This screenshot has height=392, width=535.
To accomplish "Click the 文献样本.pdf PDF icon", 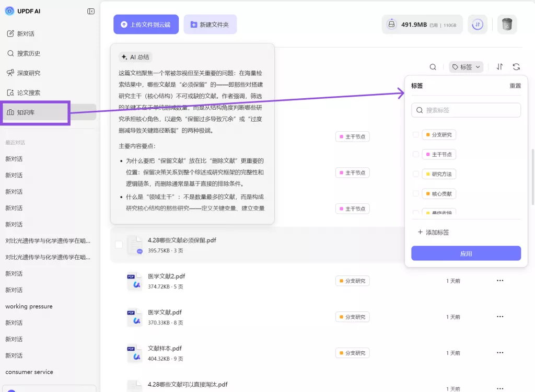I will tap(135, 353).
